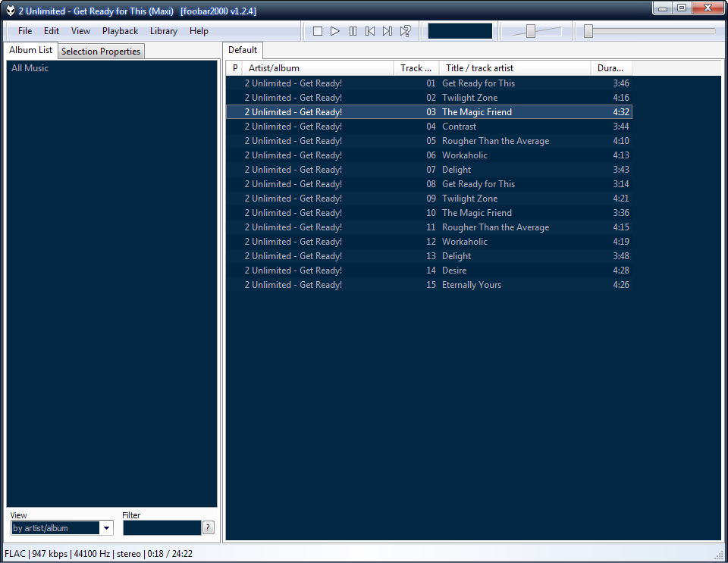Screen dimensions: 728x563
Task: Select track 05 Rougher Than the Average
Action: pos(429,141)
